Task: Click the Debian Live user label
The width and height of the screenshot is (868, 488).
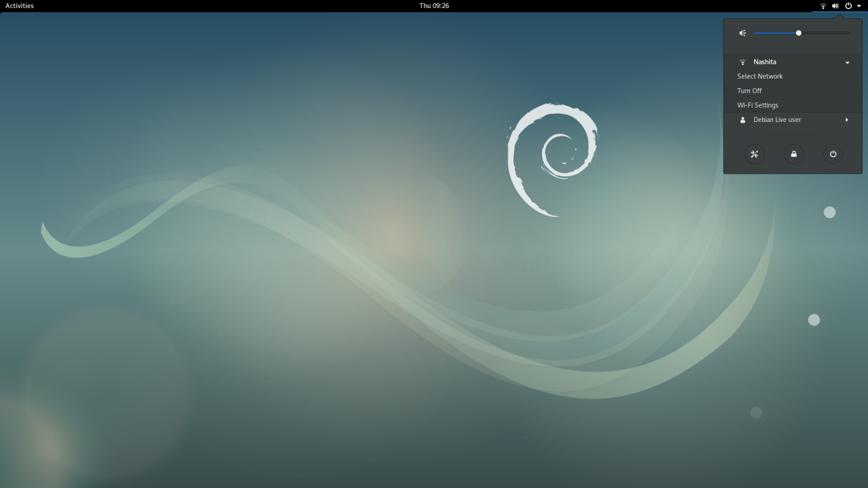Action: (x=777, y=120)
